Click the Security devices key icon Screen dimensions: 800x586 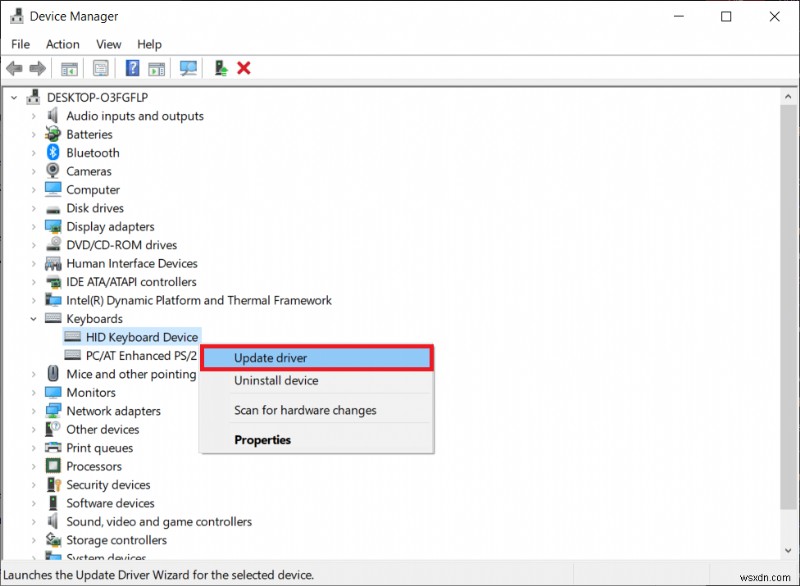tap(53, 485)
